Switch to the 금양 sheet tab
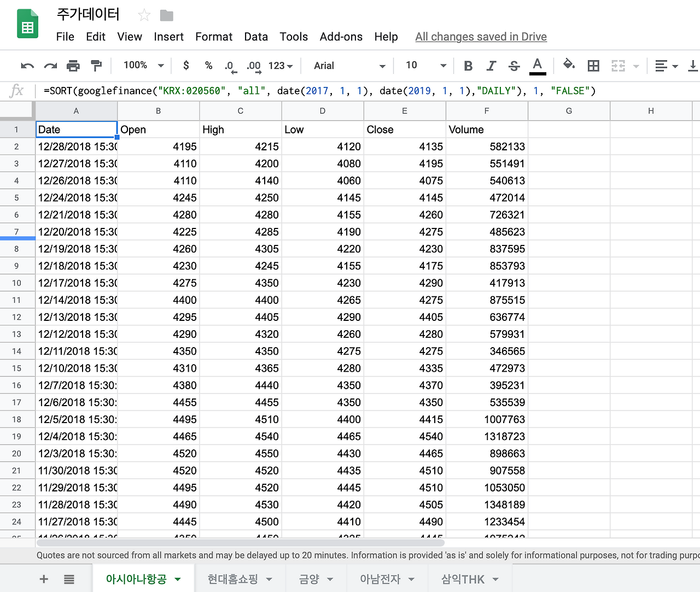 click(310, 579)
